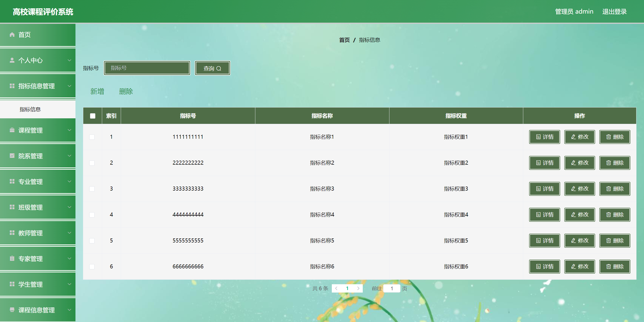Click the document detail icon in row 5

(538, 240)
